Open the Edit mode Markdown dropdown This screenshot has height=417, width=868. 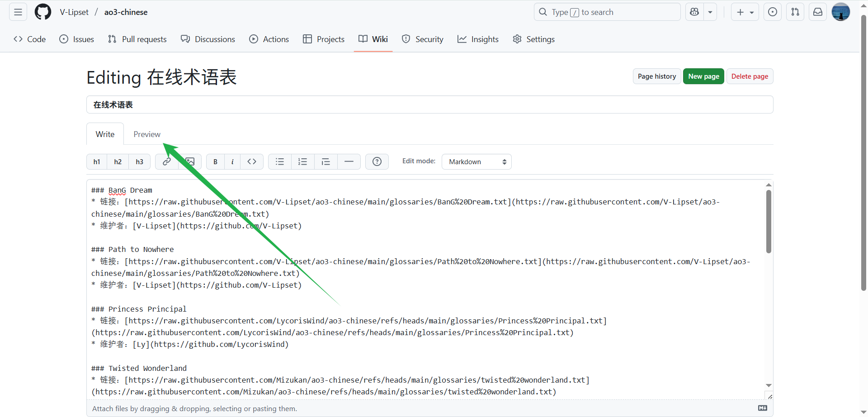pyautogui.click(x=476, y=162)
